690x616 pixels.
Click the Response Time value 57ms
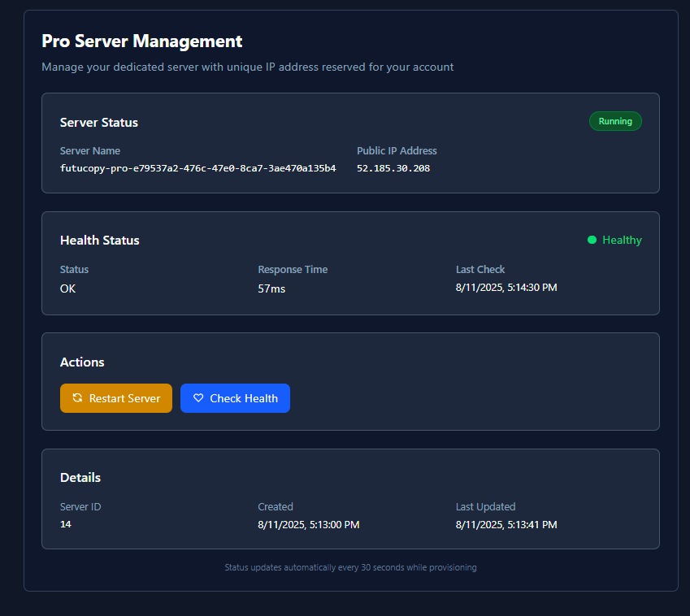(271, 288)
